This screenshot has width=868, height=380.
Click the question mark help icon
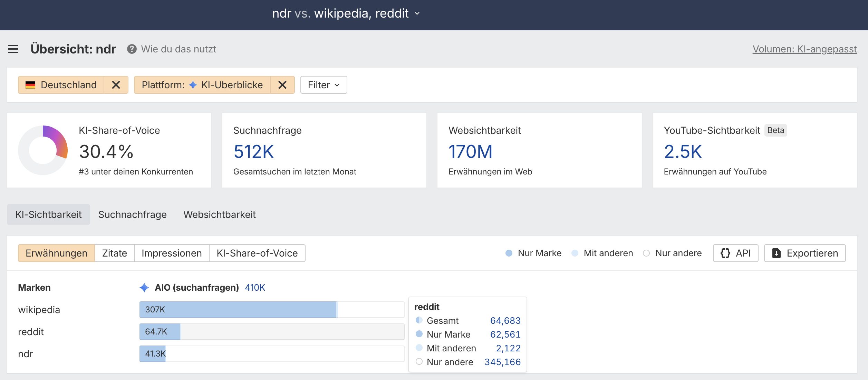tap(132, 49)
